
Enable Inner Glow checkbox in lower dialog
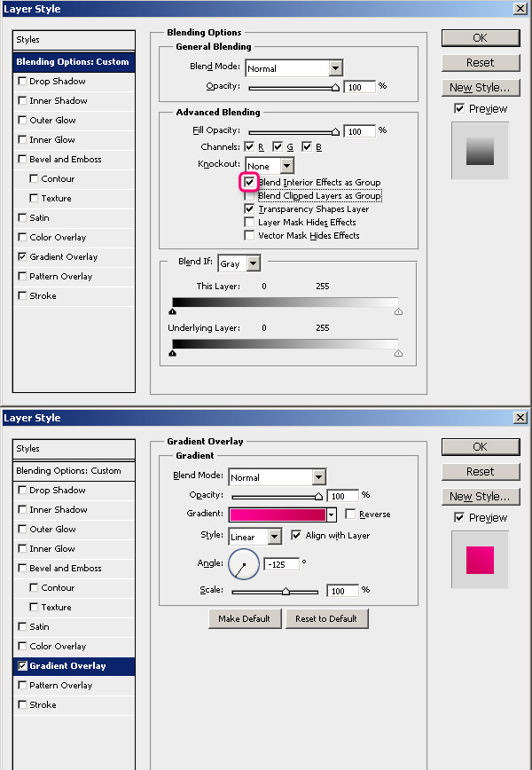22,548
